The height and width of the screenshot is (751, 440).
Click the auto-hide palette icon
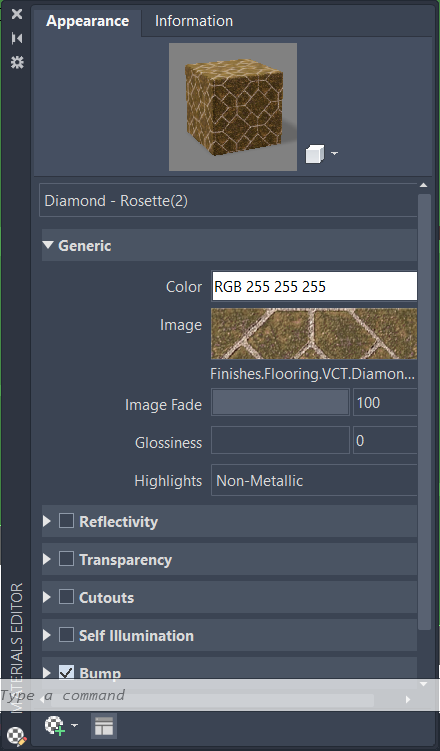pyautogui.click(x=17, y=38)
